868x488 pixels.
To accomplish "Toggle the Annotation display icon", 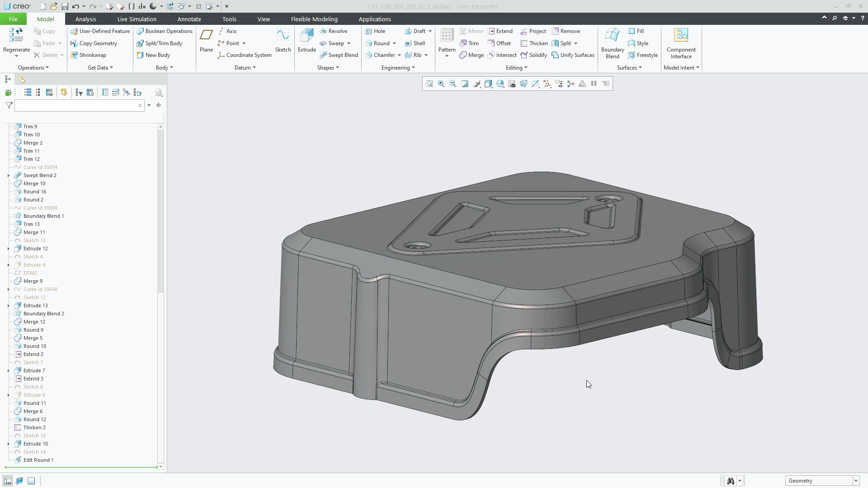I will [x=559, y=84].
